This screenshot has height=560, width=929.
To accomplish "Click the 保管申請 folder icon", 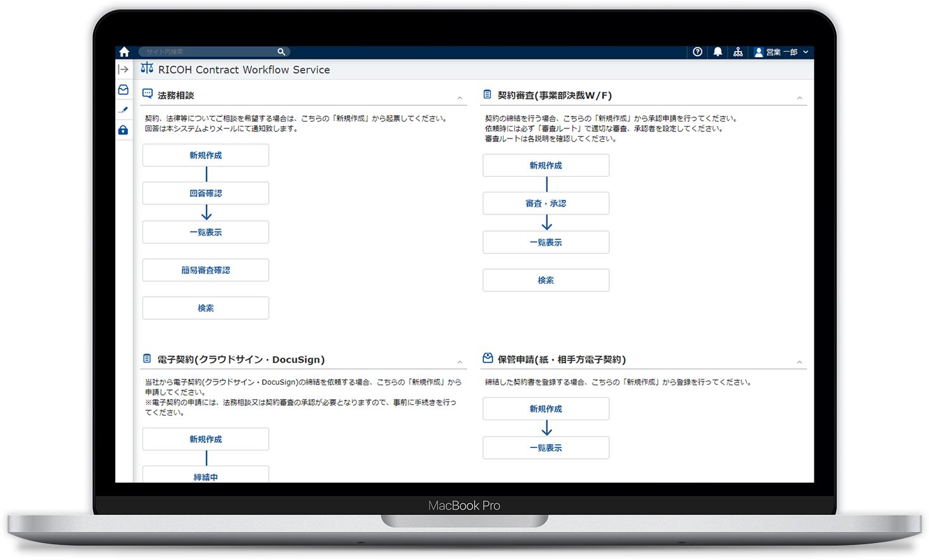I will click(x=488, y=358).
